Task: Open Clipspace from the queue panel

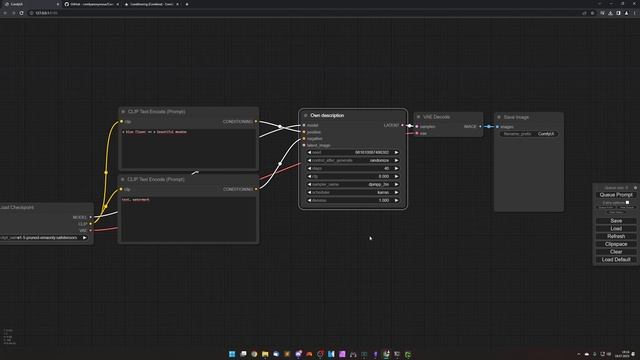Action: point(616,244)
